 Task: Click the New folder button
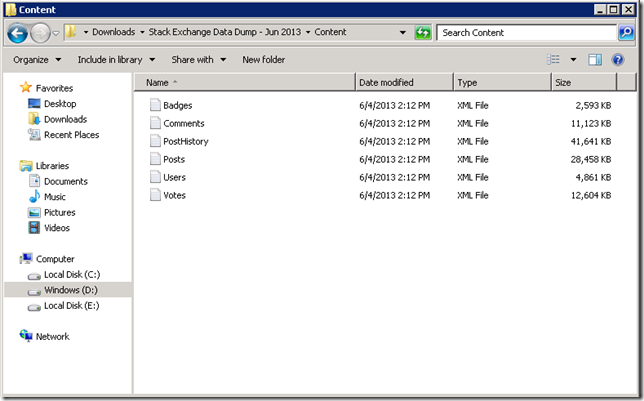pyautogui.click(x=263, y=60)
